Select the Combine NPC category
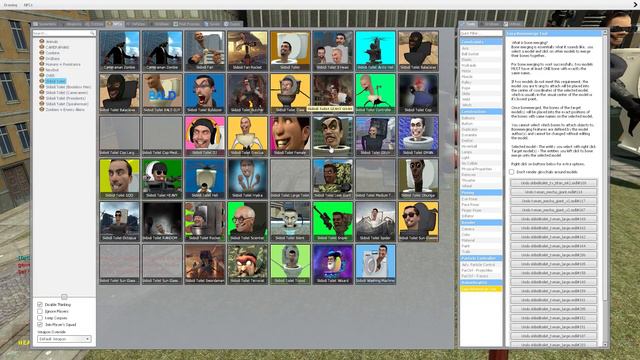Screen dimensions: 640x360 53,53
